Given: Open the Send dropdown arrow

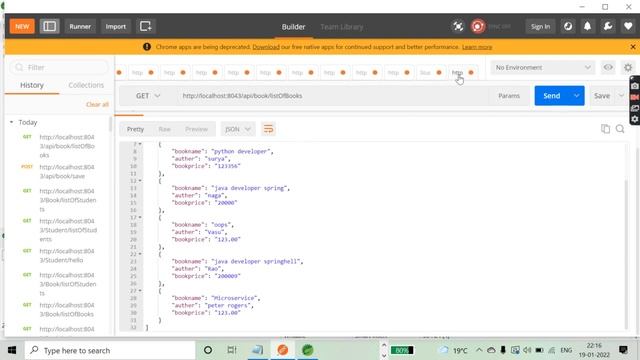Looking at the screenshot, I should [x=576, y=96].
